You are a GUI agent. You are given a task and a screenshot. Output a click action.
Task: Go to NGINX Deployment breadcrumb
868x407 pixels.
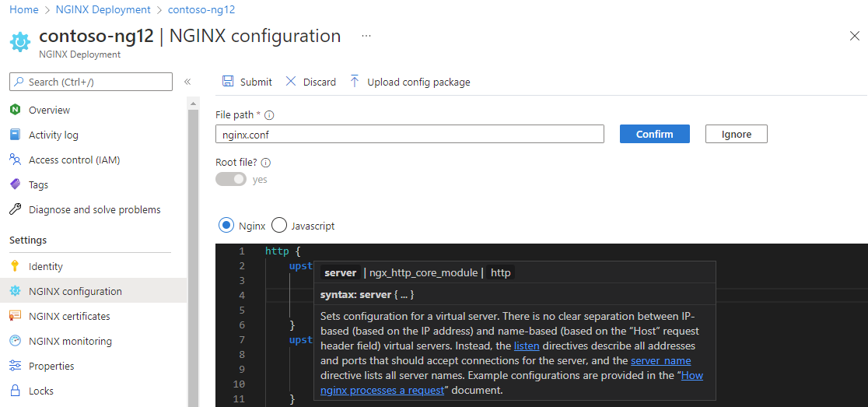(103, 9)
